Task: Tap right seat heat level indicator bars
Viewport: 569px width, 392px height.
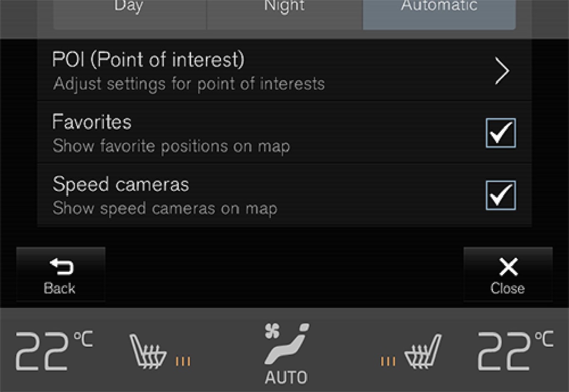Action: click(387, 361)
